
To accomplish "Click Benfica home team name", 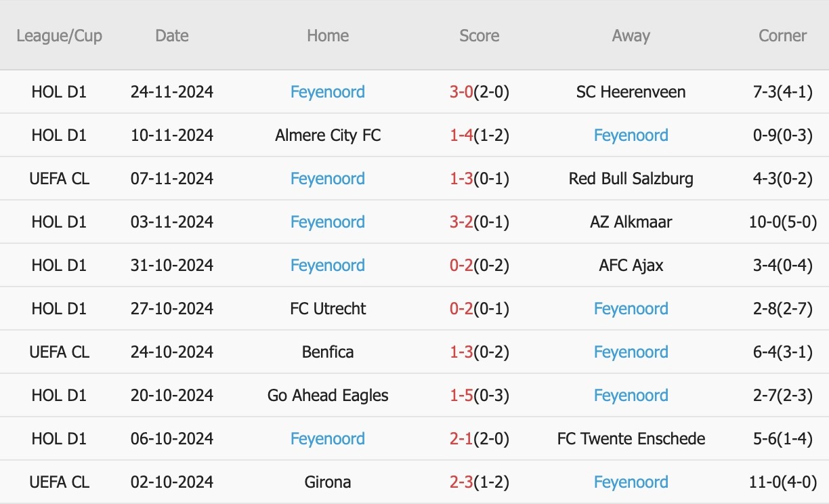I will click(x=328, y=352).
